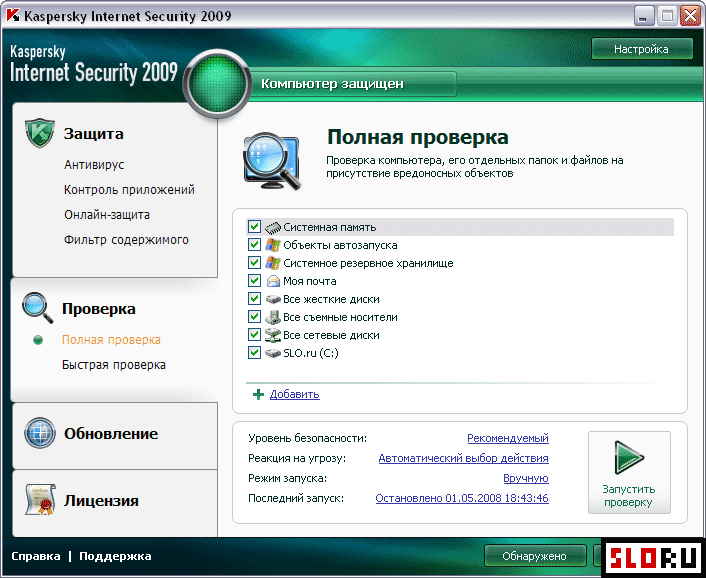Open the Поддержка support link

[115, 556]
